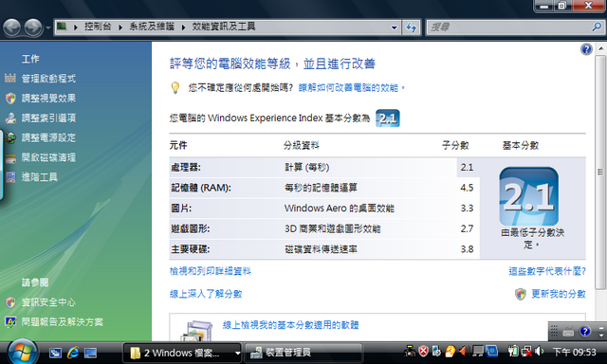Open 進階工具 in sidebar
607x364 pixels.
tap(39, 177)
